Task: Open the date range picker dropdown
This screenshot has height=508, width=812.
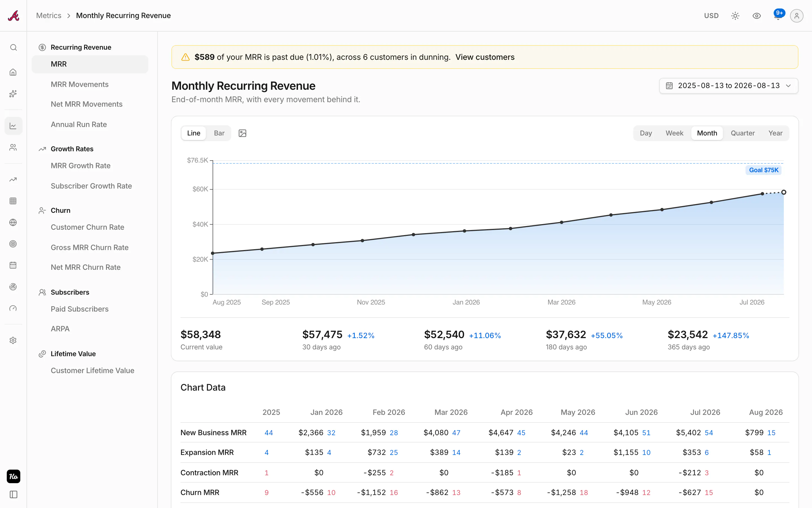Action: tap(729, 86)
